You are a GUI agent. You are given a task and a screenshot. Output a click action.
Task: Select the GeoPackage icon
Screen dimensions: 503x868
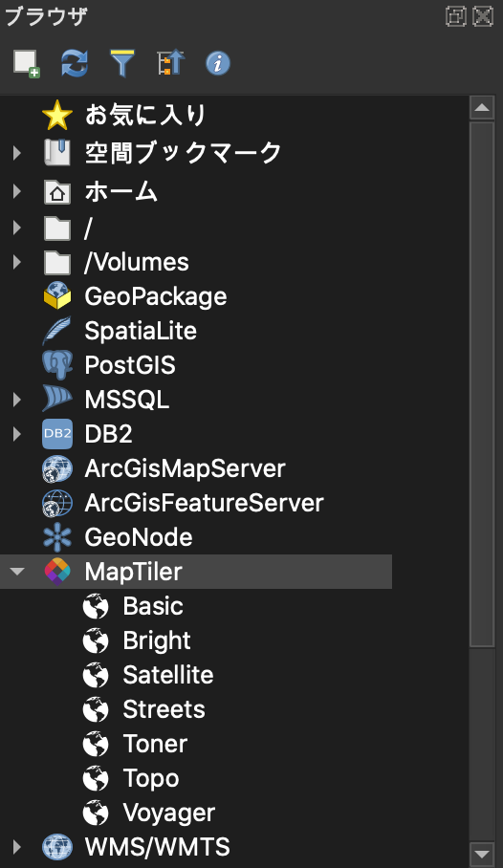(57, 296)
